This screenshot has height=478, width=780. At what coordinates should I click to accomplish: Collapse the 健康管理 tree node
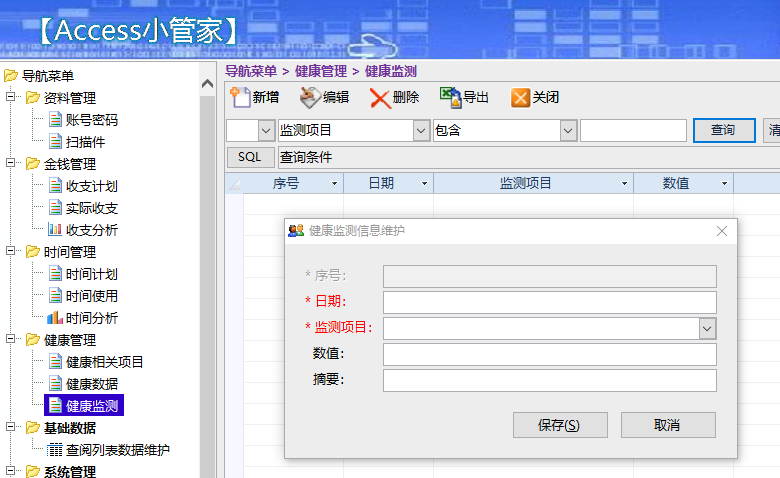point(10,339)
